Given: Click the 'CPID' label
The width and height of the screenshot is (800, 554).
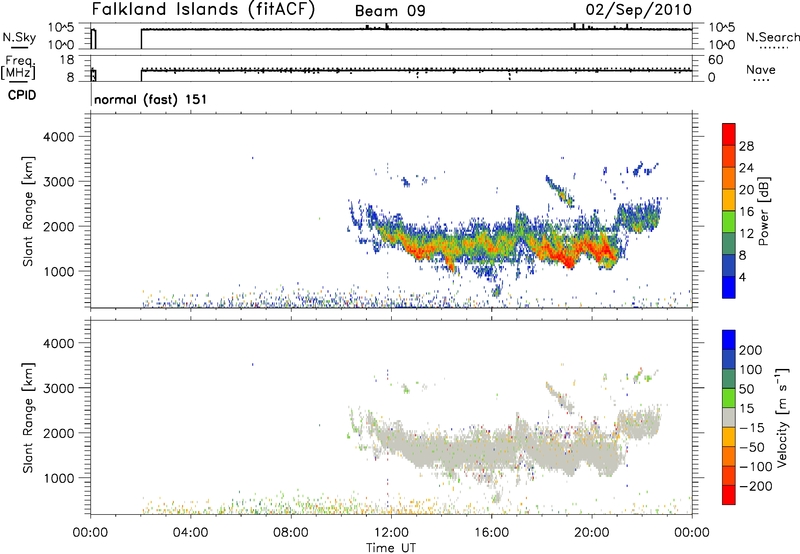Looking at the screenshot, I should (22, 95).
